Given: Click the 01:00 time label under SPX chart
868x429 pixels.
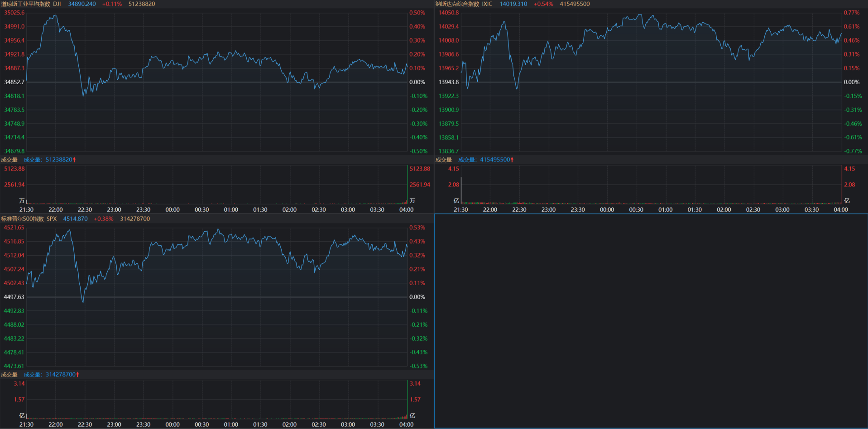Looking at the screenshot, I should (231, 424).
